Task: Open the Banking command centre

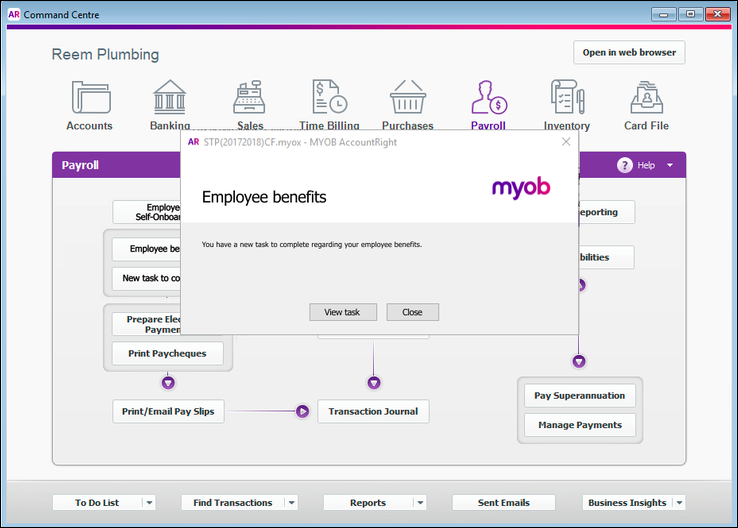Action: 169,105
